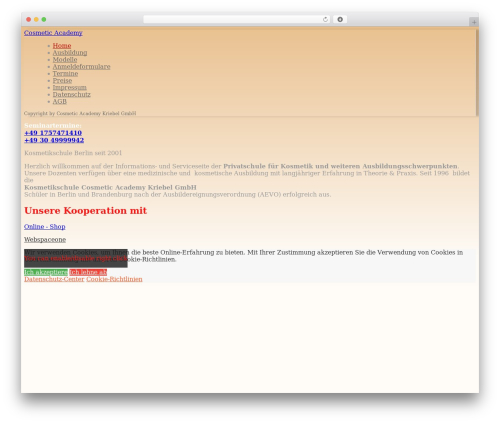Image resolution: width=500 pixels, height=423 pixels.
Task: Click the Copyright by Cosmetic Academy Kriebel GmbH text
Action: coord(80,113)
